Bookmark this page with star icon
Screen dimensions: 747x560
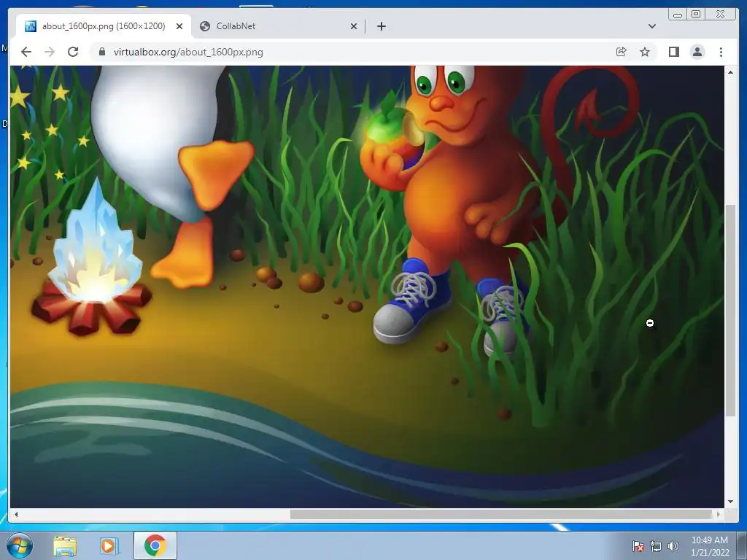645,52
